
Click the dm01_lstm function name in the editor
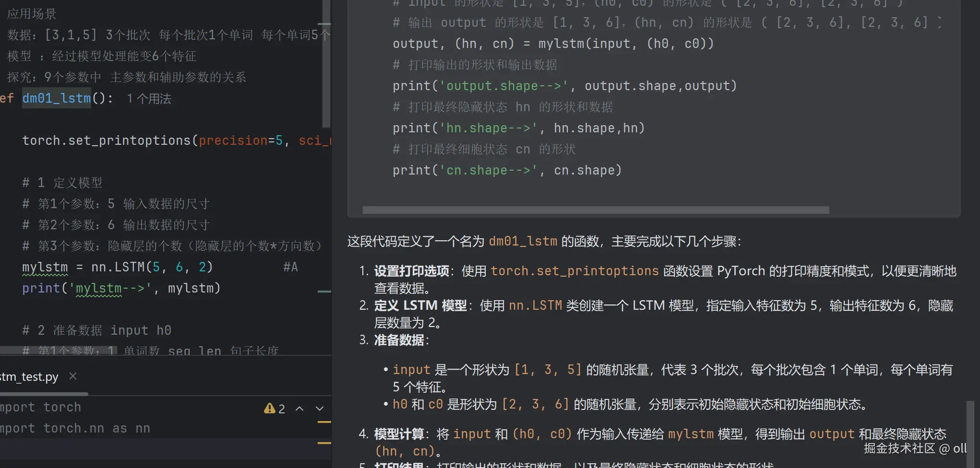tap(57, 98)
